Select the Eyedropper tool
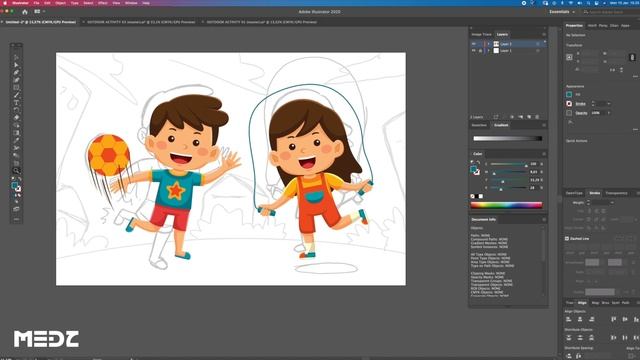Screen dimensions: 640x360 pos(16,140)
